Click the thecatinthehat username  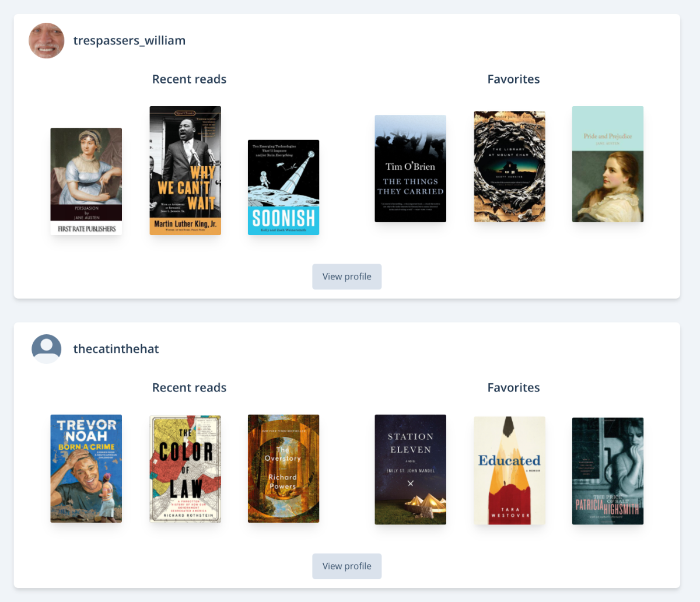click(x=116, y=349)
